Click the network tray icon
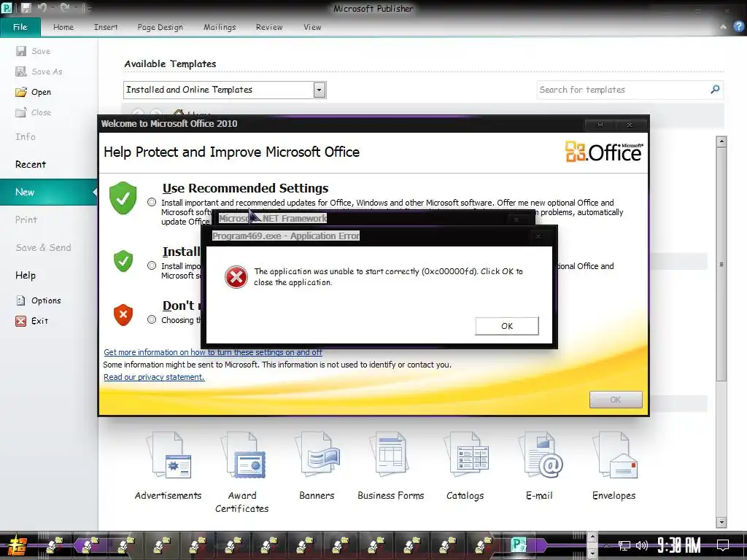 click(x=624, y=545)
